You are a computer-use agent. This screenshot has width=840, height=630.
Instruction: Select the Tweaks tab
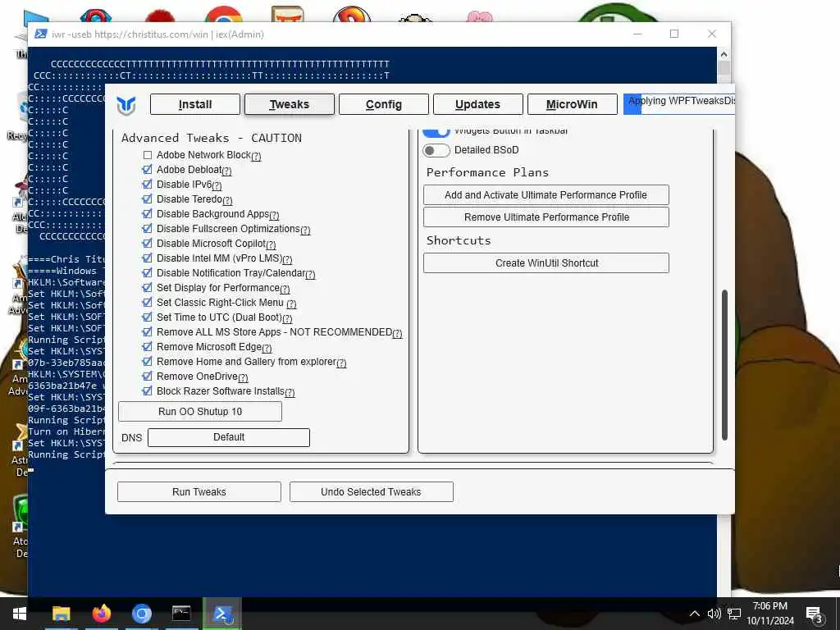(x=290, y=104)
